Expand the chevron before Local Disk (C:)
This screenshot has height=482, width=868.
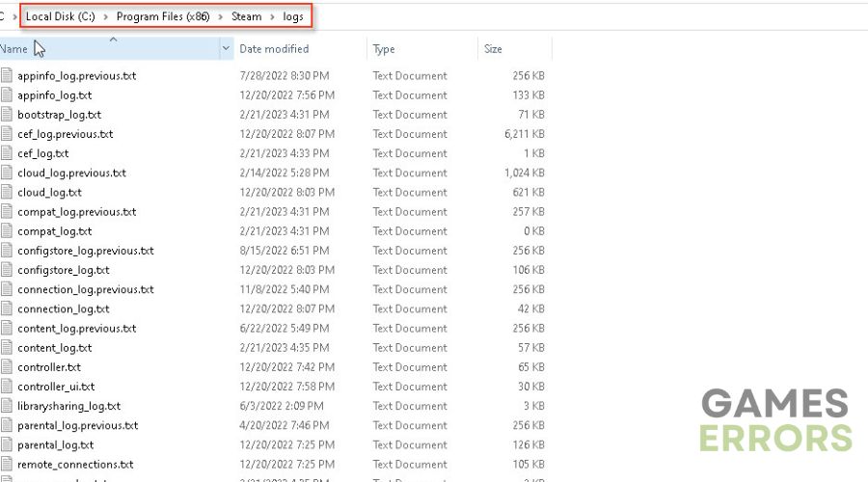[14, 16]
